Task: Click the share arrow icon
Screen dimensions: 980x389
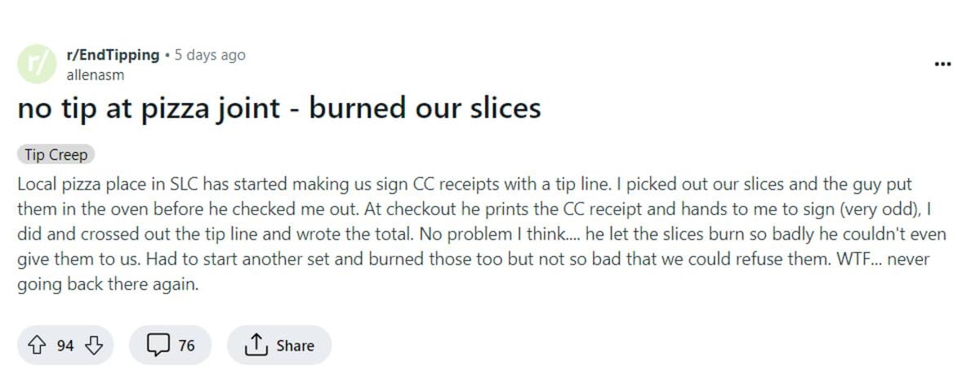Action: click(x=256, y=346)
